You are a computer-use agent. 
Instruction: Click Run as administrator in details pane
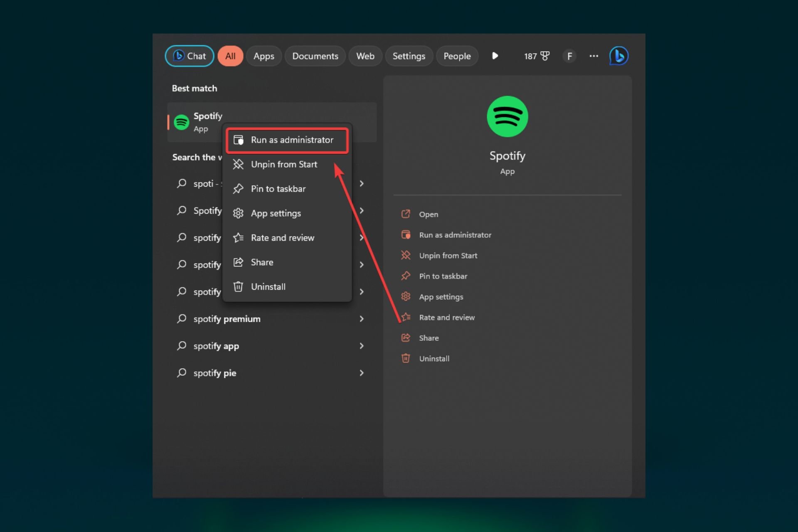[455, 235]
